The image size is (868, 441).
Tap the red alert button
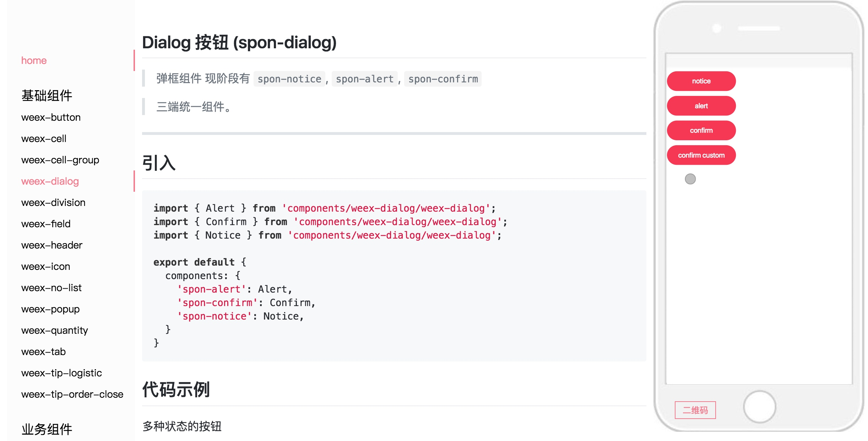pyautogui.click(x=701, y=106)
